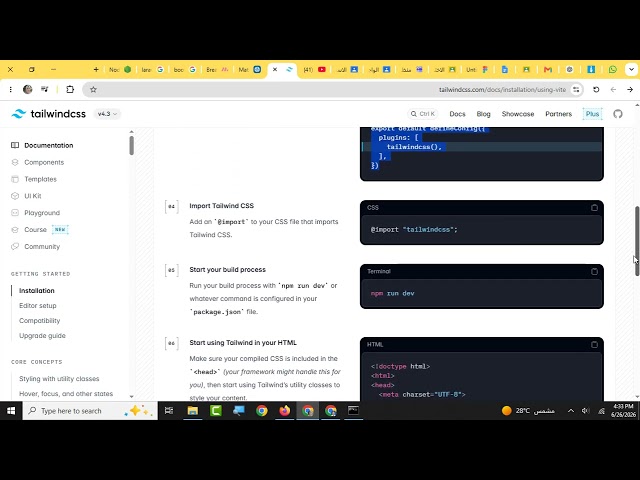Click the page vertical scrollbar thumb
The width and height of the screenshot is (640, 480).
637,241
